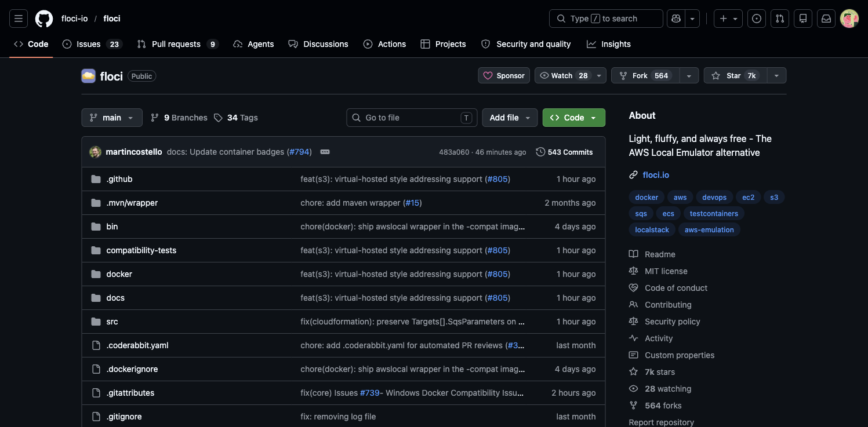This screenshot has width=868, height=427.
Task: Open the Actions tab
Action: coord(384,44)
